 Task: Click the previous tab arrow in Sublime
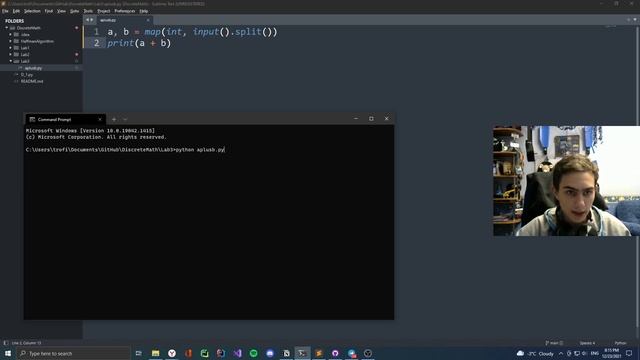(x=87, y=20)
